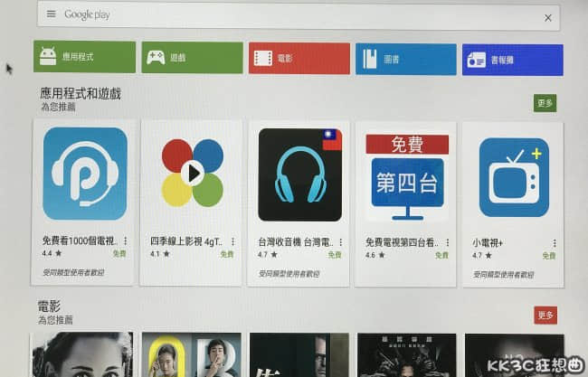The height and width of the screenshot is (377, 588).
Task: Click red 更多 button for movies section
Action: click(545, 315)
